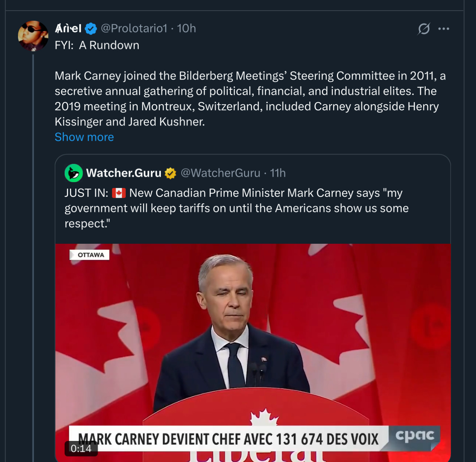Screen dimensions: 476x462
Task: Click the 0:14 video duration badge
Action: [81, 449]
